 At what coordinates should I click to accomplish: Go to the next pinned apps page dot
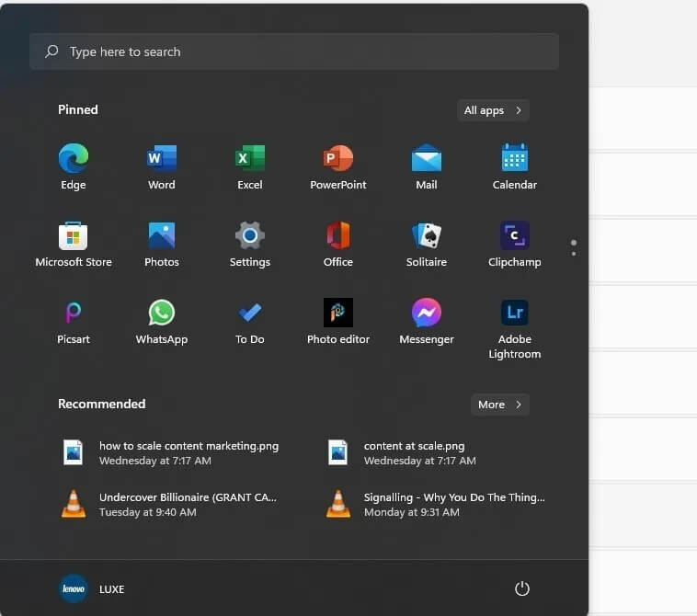click(x=574, y=254)
